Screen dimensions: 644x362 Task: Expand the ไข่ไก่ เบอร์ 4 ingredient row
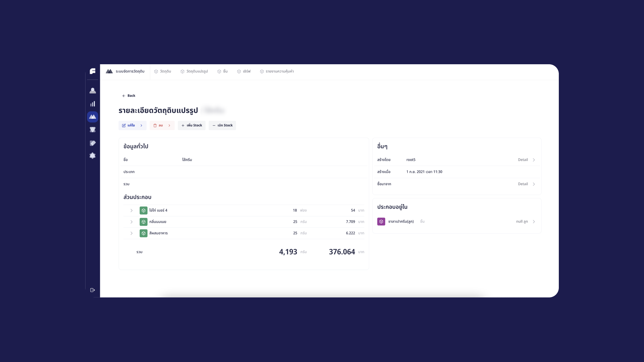click(x=132, y=210)
